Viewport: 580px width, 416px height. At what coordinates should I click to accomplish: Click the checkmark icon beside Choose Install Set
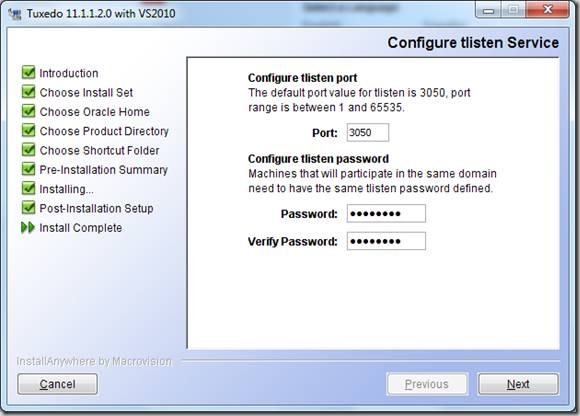pyautogui.click(x=28, y=92)
